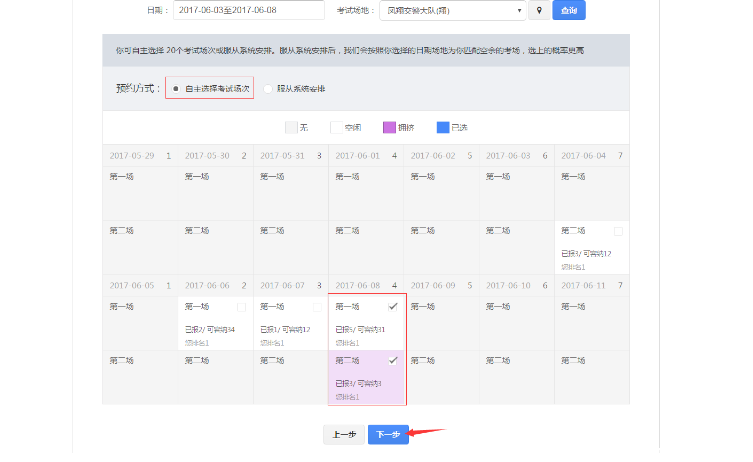
Task: Click the date range input field
Action: point(249,10)
